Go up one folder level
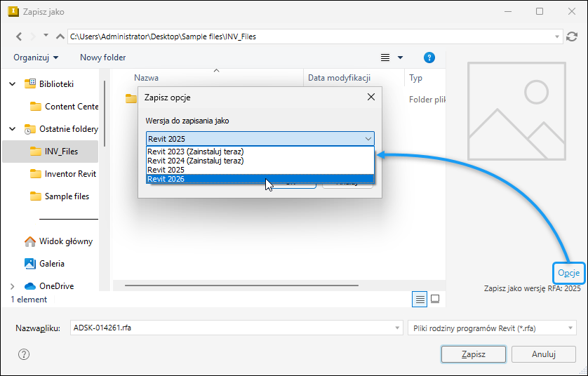Image resolution: width=588 pixels, height=376 pixels. (60, 36)
